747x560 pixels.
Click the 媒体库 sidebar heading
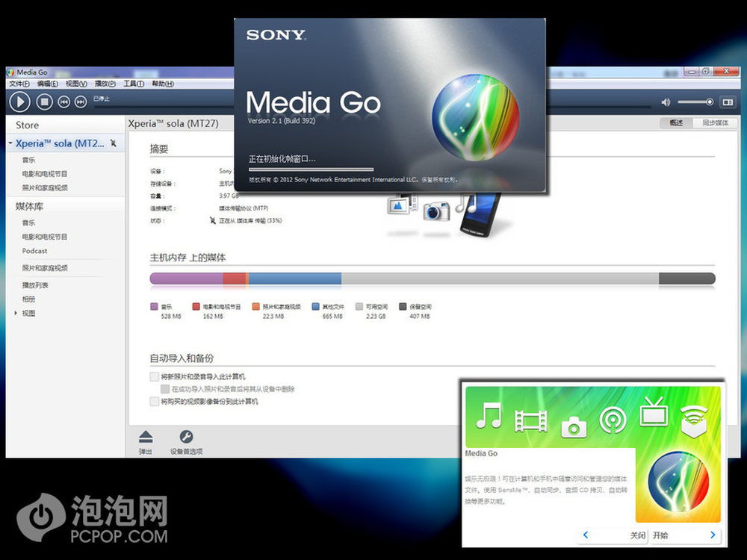click(x=30, y=206)
